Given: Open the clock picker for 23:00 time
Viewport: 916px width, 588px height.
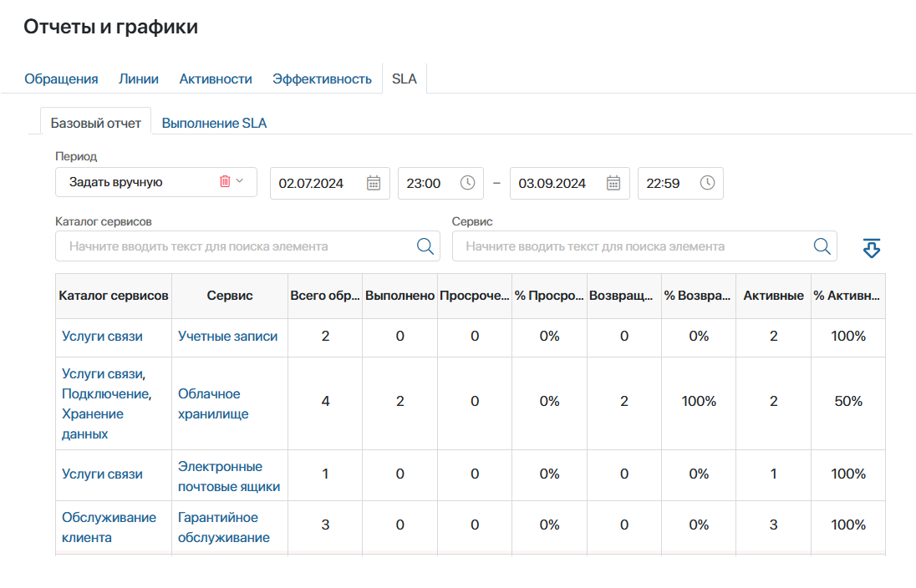Looking at the screenshot, I should tap(468, 183).
